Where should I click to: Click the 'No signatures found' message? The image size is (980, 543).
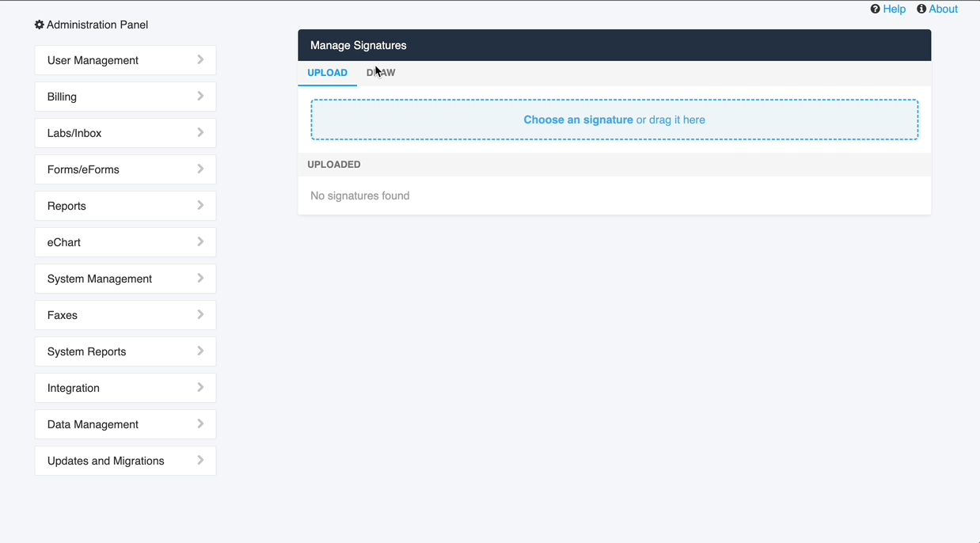(x=360, y=196)
